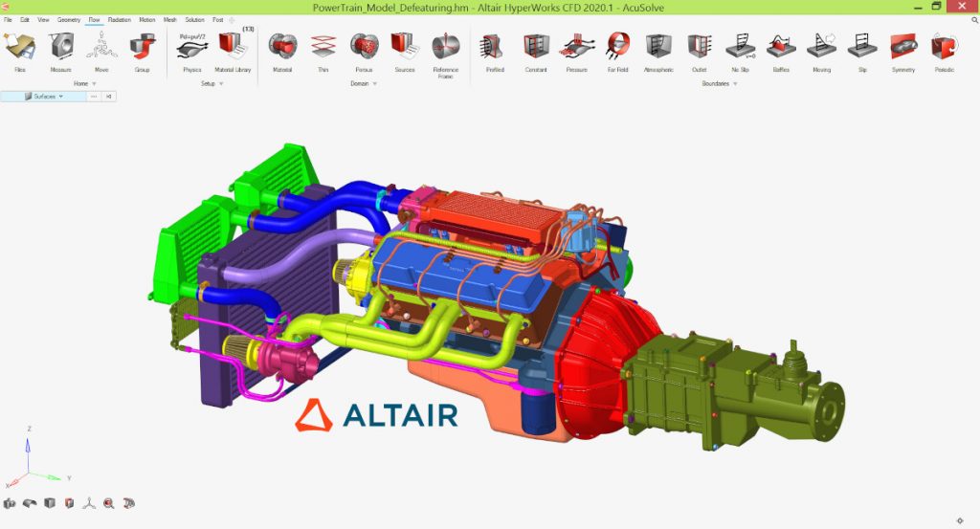Click the Periodic boundary tool

coord(944,48)
